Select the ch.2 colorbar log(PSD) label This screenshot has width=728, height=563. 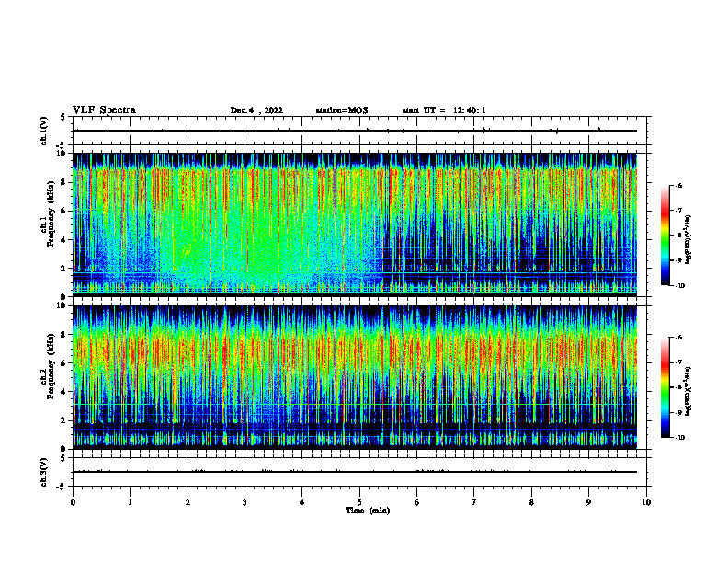688,392
